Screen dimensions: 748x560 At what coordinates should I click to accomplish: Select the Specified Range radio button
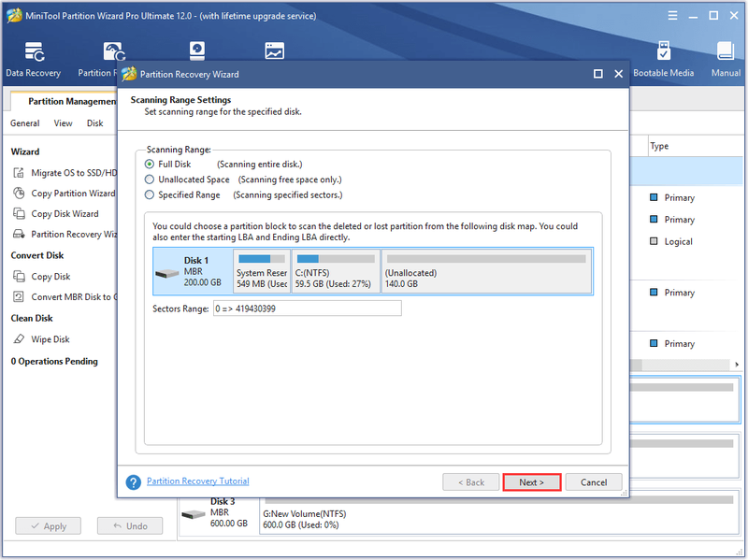click(x=150, y=194)
